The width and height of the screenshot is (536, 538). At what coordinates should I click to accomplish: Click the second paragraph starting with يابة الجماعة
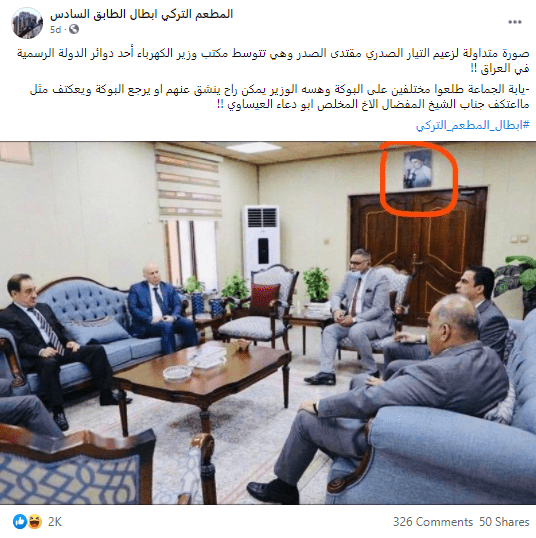280,96
